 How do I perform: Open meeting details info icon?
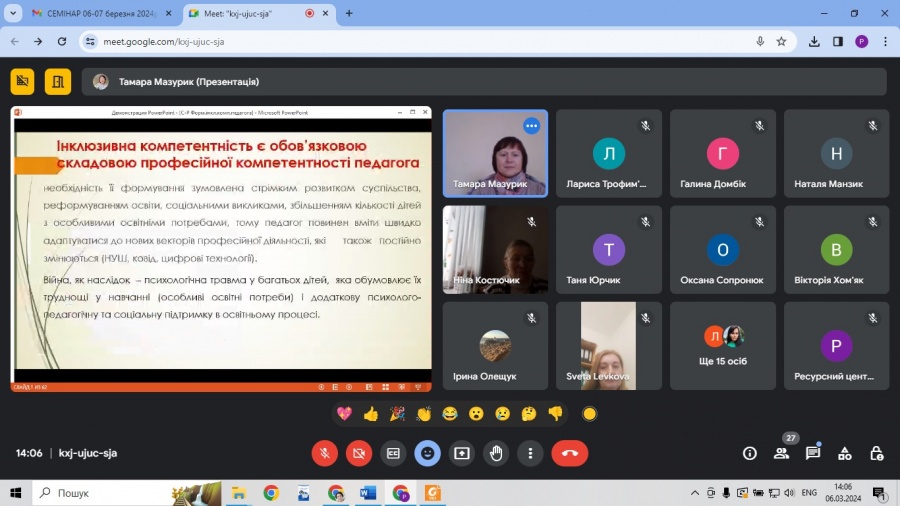(749, 453)
